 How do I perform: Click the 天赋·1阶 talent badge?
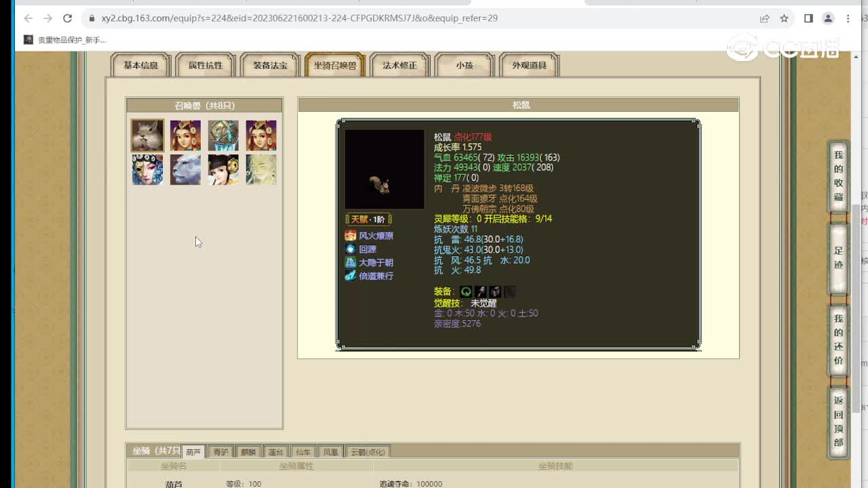coord(368,219)
